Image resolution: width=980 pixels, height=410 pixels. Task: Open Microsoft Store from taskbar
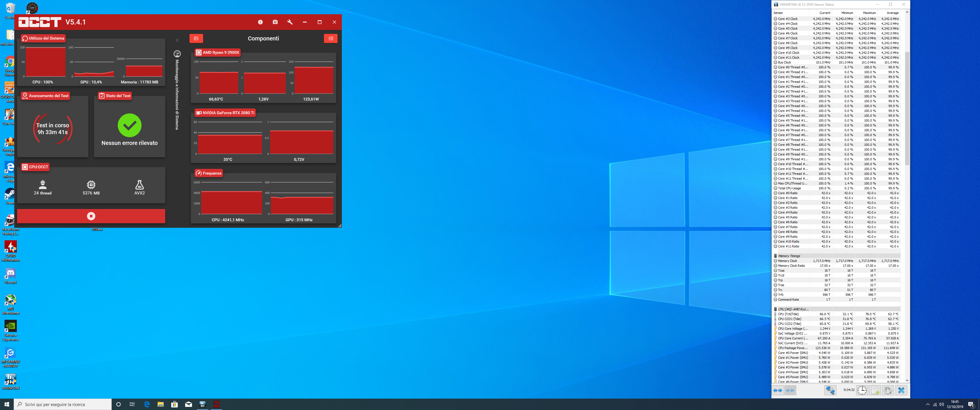(x=174, y=404)
